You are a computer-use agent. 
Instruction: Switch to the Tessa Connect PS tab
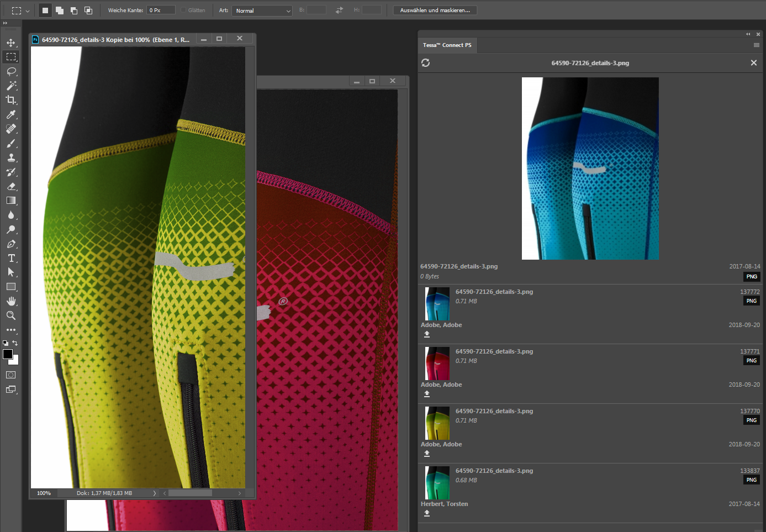click(447, 45)
